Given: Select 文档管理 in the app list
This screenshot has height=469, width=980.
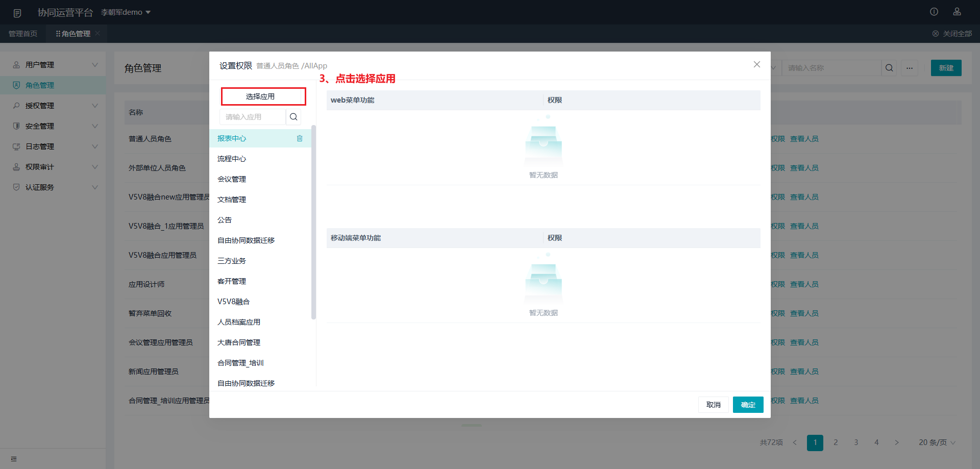Looking at the screenshot, I should click(x=260, y=200).
